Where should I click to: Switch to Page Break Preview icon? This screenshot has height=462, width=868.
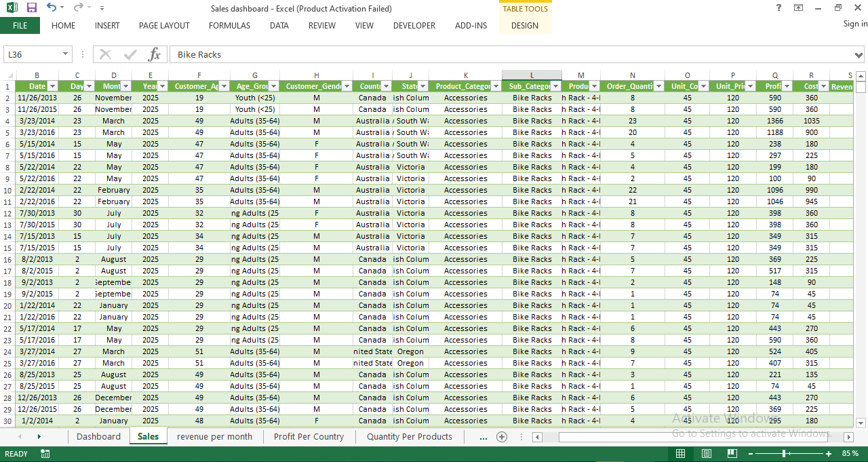pyautogui.click(x=732, y=453)
